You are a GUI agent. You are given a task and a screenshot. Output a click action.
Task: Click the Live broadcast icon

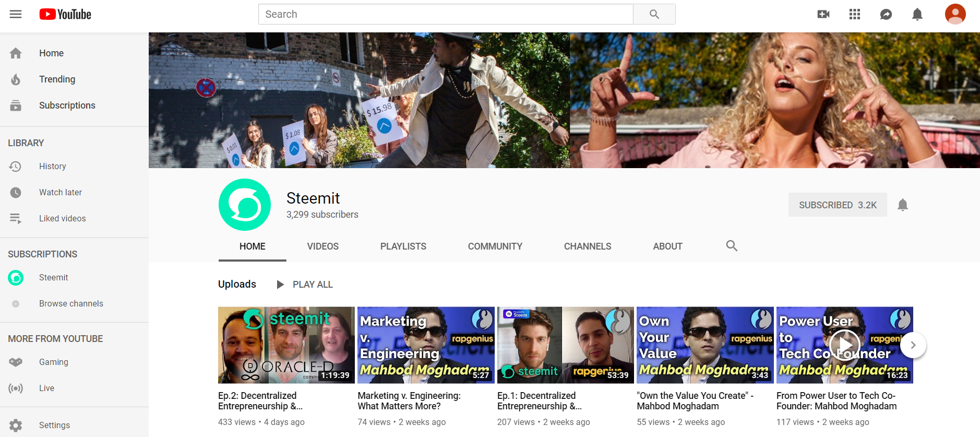coord(16,388)
